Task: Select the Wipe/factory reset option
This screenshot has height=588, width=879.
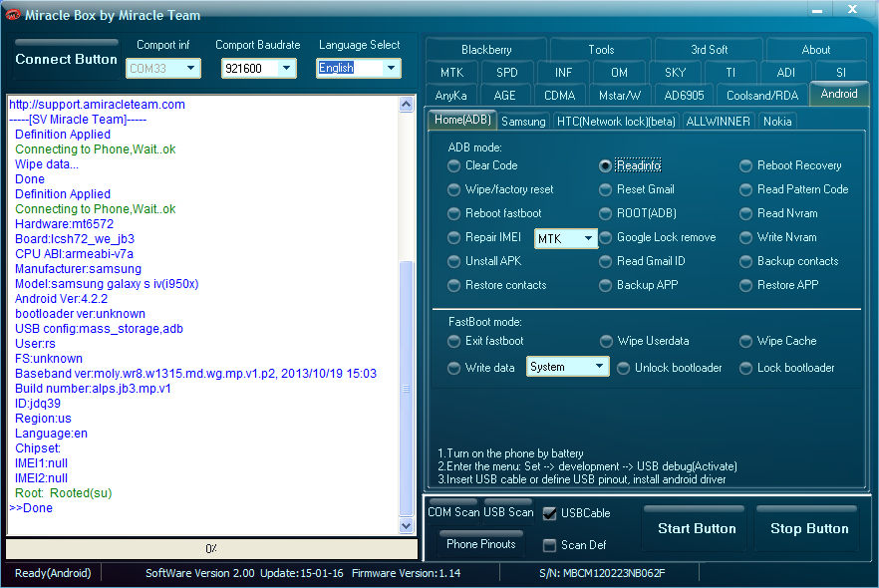Action: 500,189
